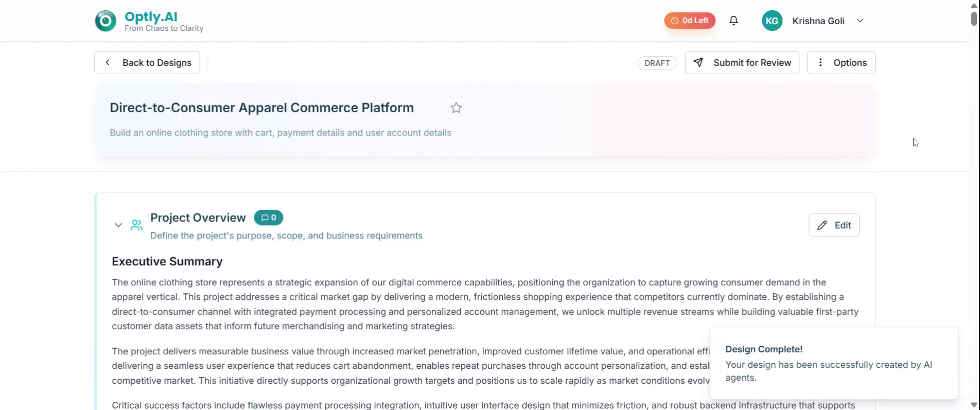
Task: Expand the user menu chevron near Krishna Goli
Action: click(x=860, y=21)
